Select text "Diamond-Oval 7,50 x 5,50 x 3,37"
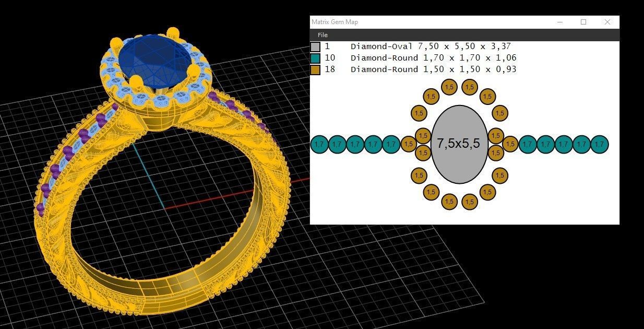Image resolution: width=644 pixels, height=329 pixels. [431, 46]
